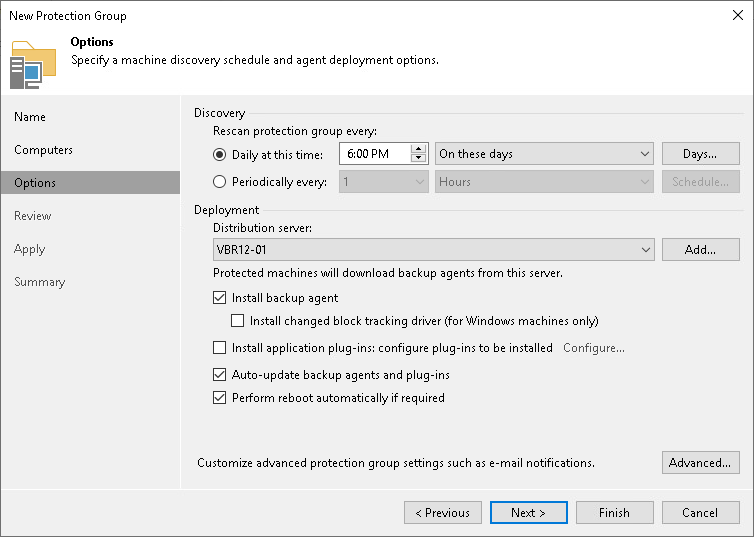Viewport: 754px width, 537px height.
Task: Toggle the Install backup agent checkbox
Action: pyautogui.click(x=220, y=298)
